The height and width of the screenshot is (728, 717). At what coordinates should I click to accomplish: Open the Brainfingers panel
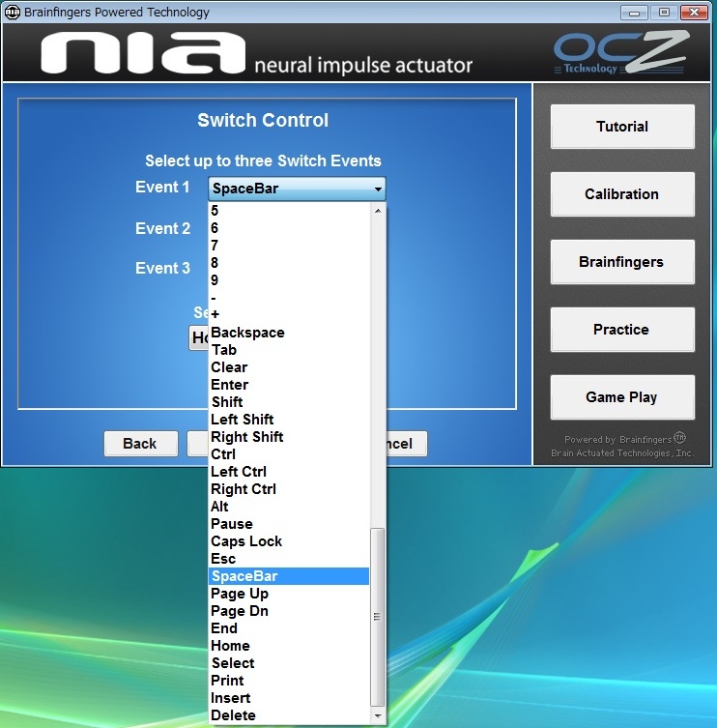pos(622,262)
